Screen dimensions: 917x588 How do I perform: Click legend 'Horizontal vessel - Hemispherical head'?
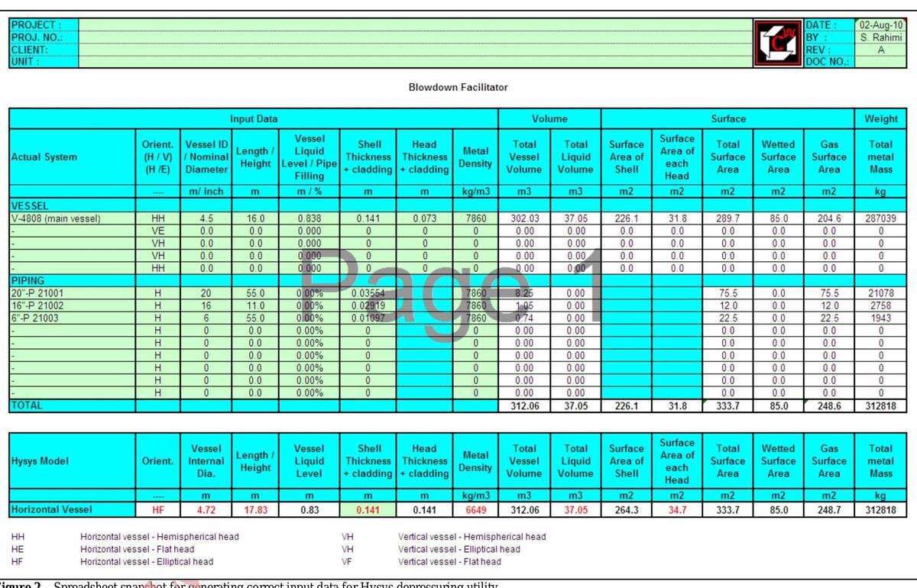click(160, 537)
